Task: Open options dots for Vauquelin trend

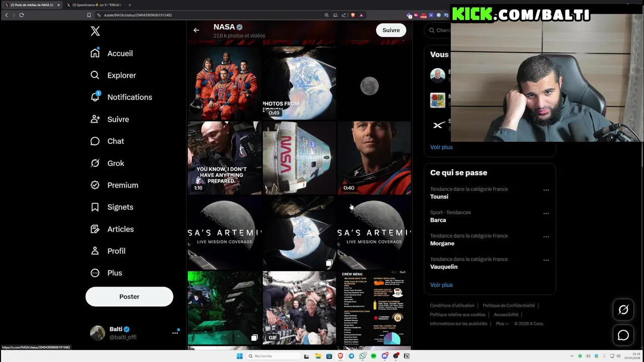Action: pyautogui.click(x=546, y=260)
